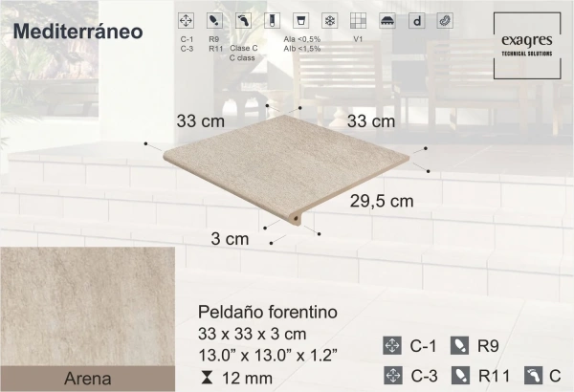Click the shoe icon beside R11 at bottom
The width and height of the screenshot is (574, 392).
459,373
